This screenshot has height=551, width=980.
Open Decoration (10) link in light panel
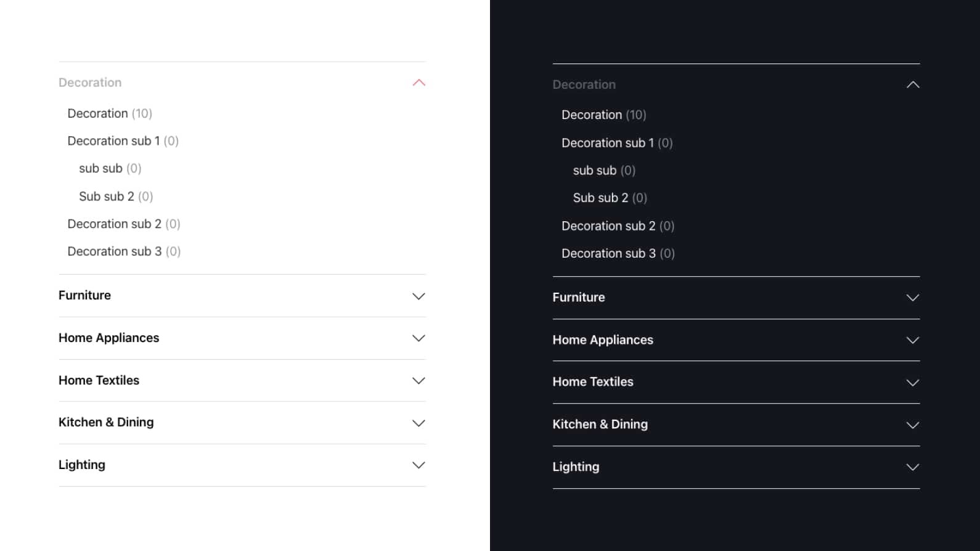click(110, 113)
